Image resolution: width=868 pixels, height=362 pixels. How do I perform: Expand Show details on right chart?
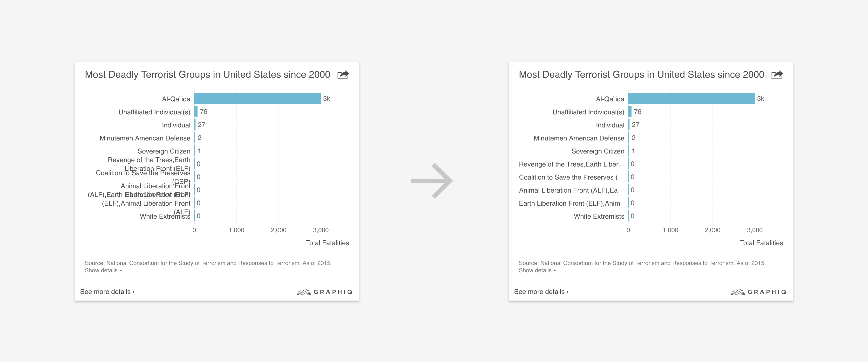[x=537, y=270]
